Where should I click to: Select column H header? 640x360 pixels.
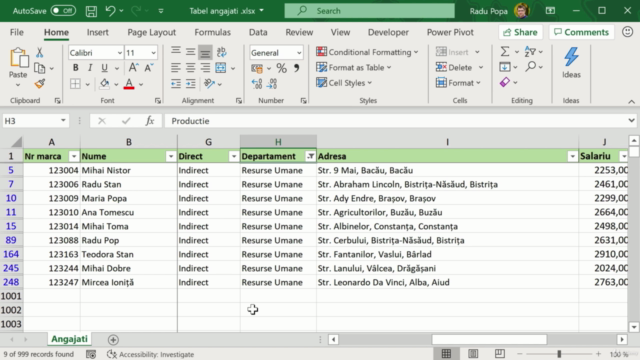[278, 142]
